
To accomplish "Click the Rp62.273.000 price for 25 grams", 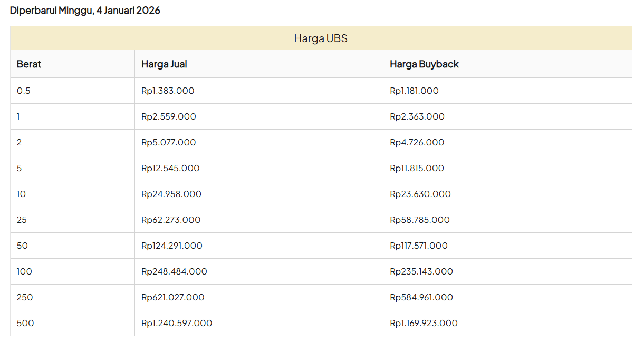I will 172,220.
